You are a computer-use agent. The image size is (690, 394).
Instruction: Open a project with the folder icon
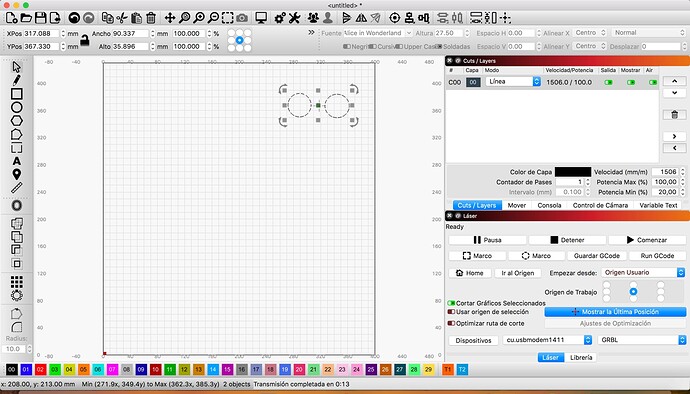tap(26, 18)
